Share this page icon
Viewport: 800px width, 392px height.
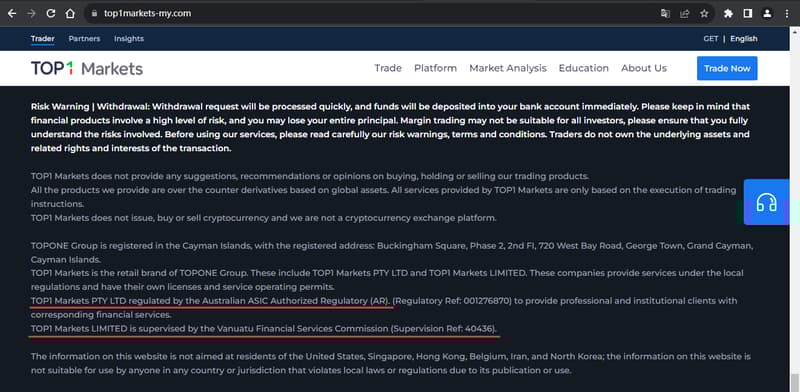point(685,14)
